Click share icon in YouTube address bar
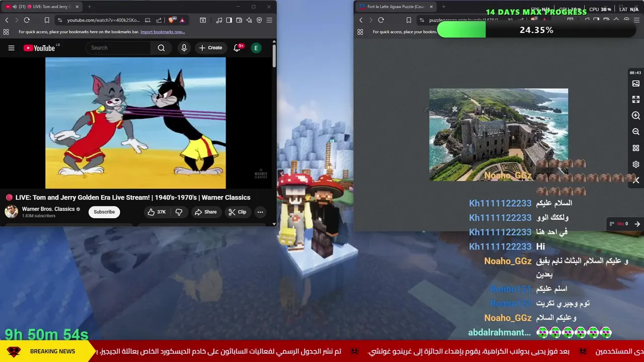The height and width of the screenshot is (362, 644). tap(159, 20)
